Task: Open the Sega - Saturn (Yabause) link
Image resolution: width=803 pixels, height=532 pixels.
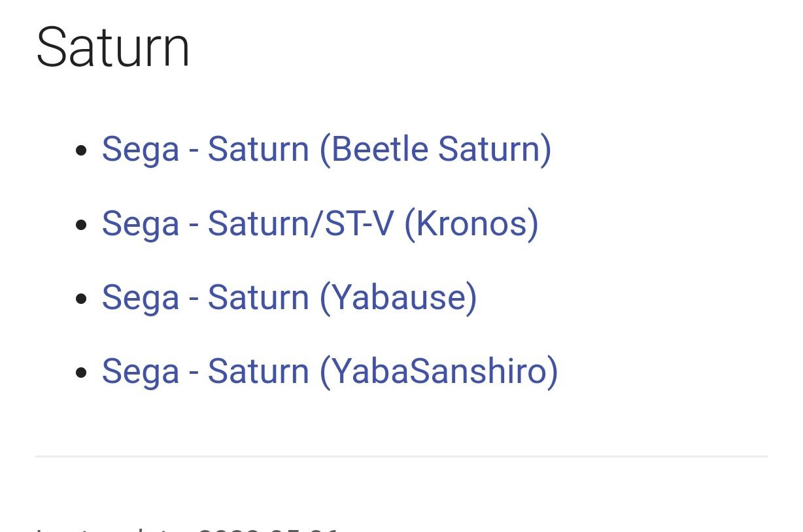Action: coord(289,297)
